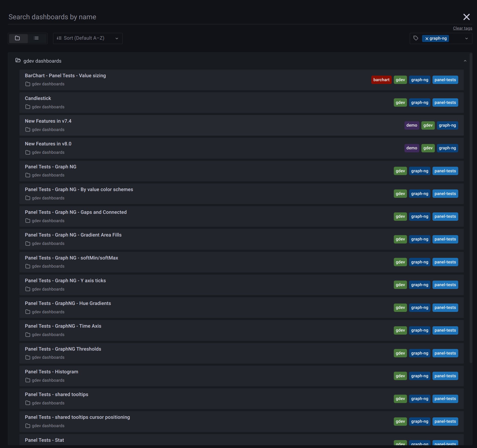Click the folder icon under BarChart - Panel Tests
Image resolution: width=477 pixels, height=448 pixels.
coord(28,84)
